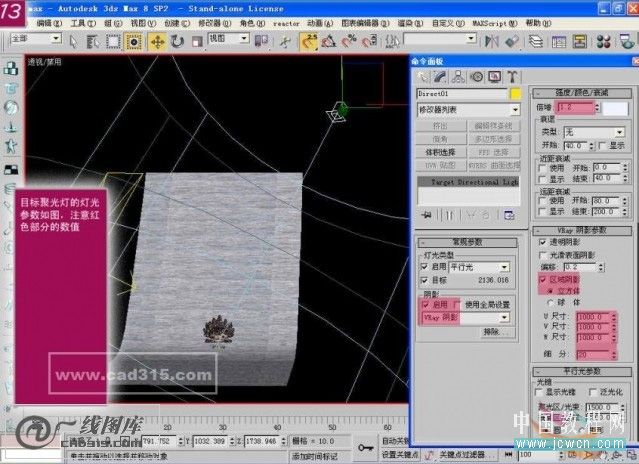Click the 体积选择 modifier button

click(441, 152)
